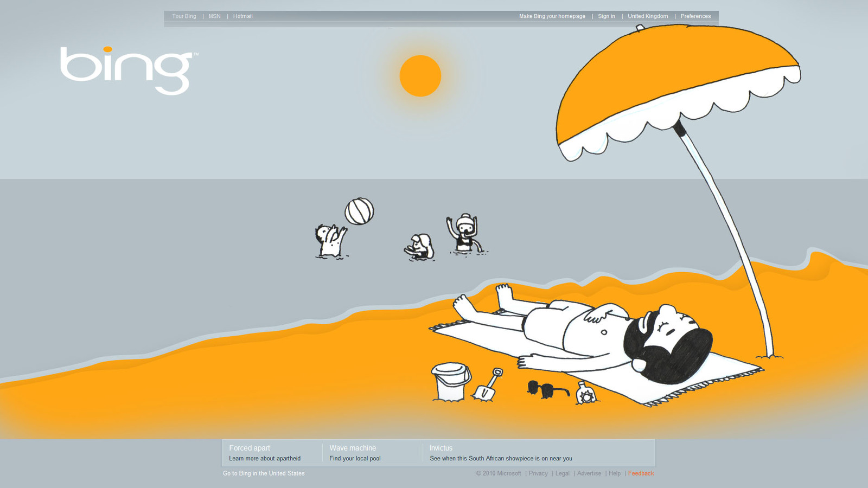The width and height of the screenshot is (868, 488).
Task: Change region via United Kingdom link
Action: point(648,16)
